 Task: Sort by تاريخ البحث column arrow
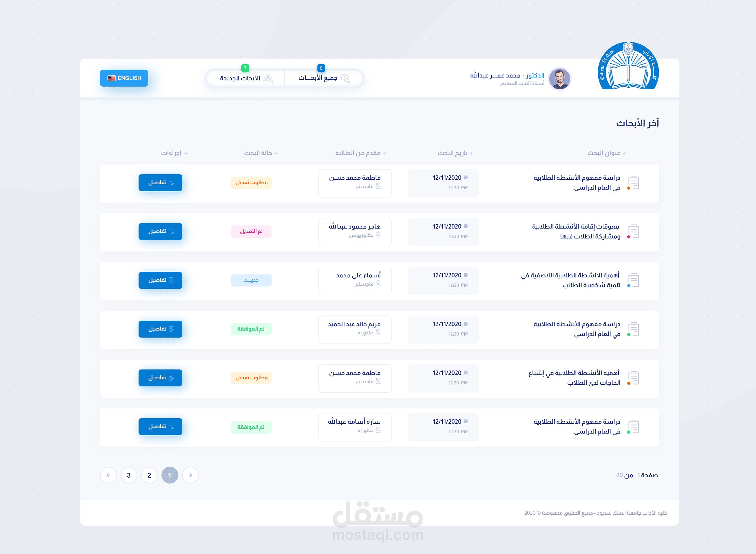pyautogui.click(x=471, y=154)
